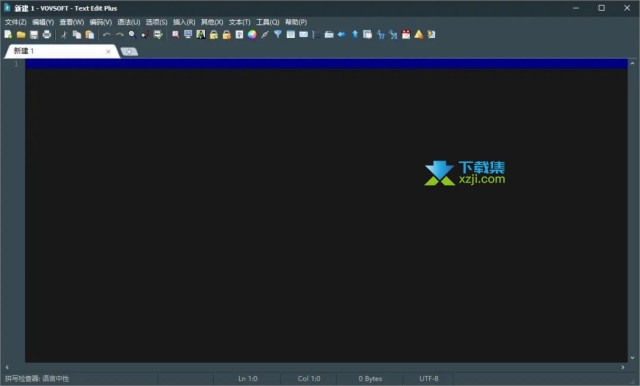Open the color wheel picker icon
This screenshot has width=640, height=386.
point(252,35)
